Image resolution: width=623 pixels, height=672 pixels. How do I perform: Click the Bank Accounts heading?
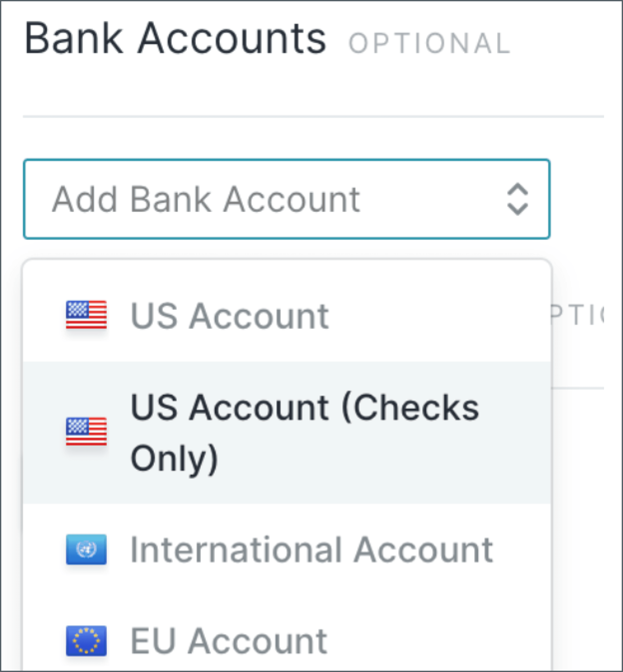pos(175,38)
